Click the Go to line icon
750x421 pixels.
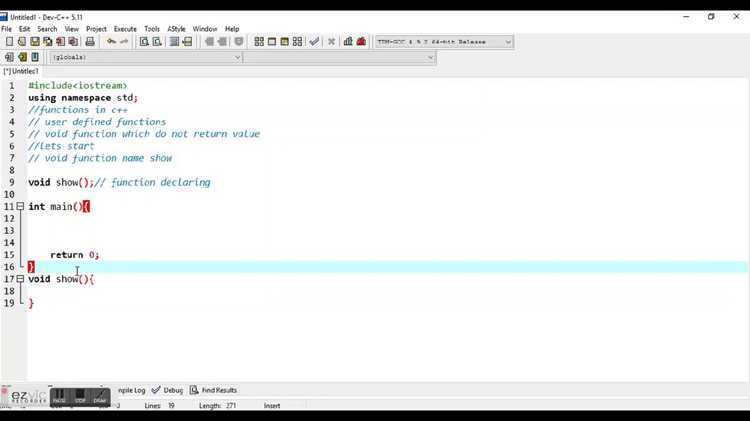188,42
